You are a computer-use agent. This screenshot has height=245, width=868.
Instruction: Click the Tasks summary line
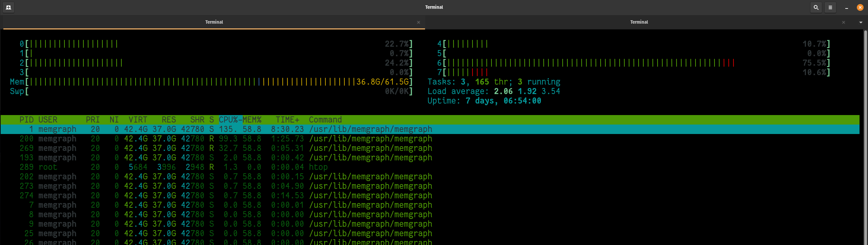point(494,82)
